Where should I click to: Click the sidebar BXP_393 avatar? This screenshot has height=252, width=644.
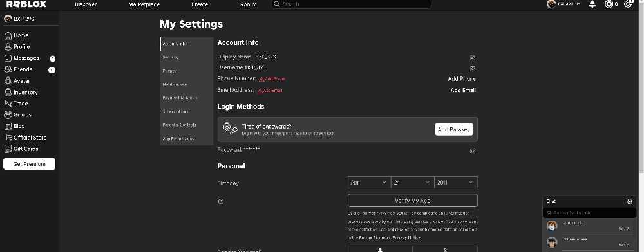click(7, 19)
